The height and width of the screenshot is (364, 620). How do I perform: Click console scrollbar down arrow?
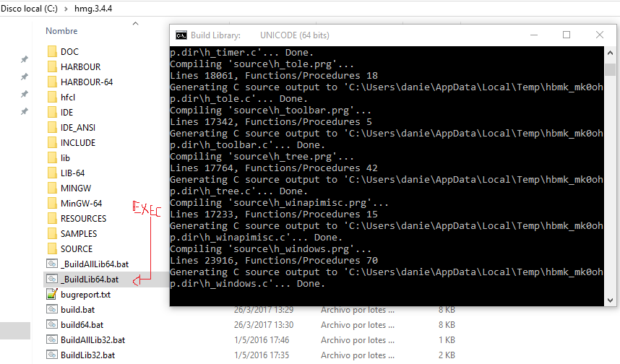(610, 300)
